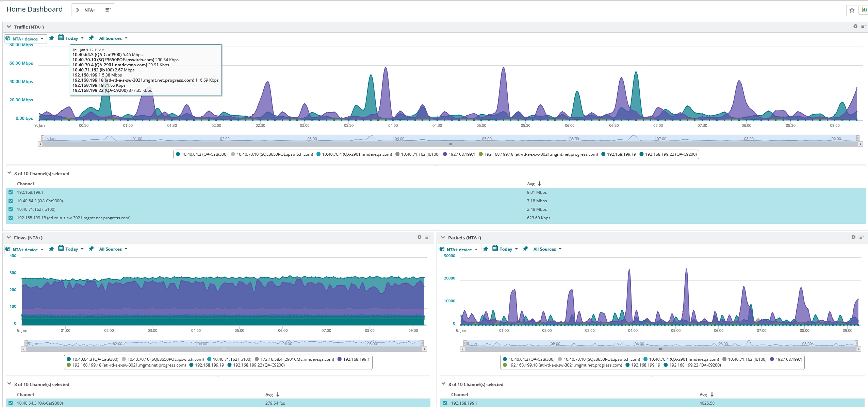Viewport: 868px width, 407px height.
Task: Click the favorites star icon at top right
Action: (x=853, y=10)
